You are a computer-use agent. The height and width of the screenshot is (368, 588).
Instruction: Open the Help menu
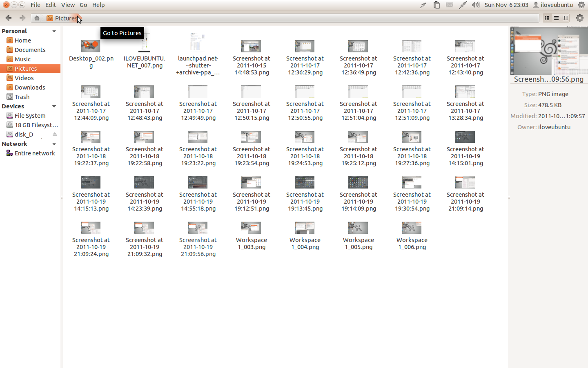(x=98, y=5)
